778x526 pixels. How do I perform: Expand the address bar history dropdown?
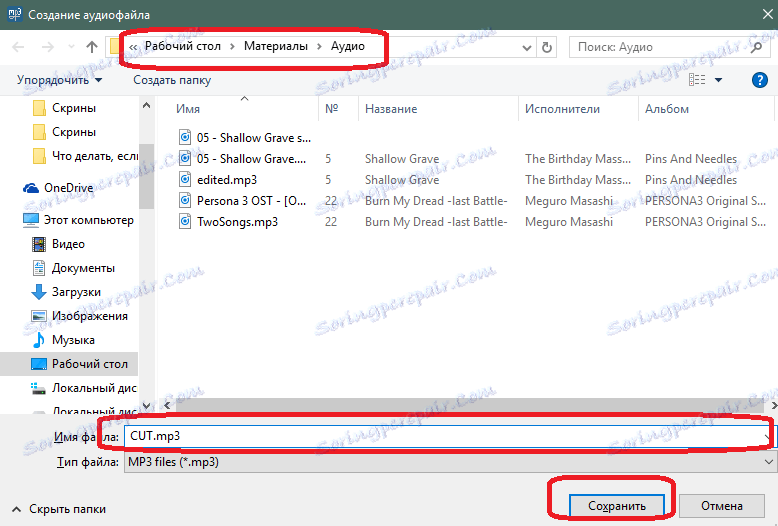[x=527, y=48]
